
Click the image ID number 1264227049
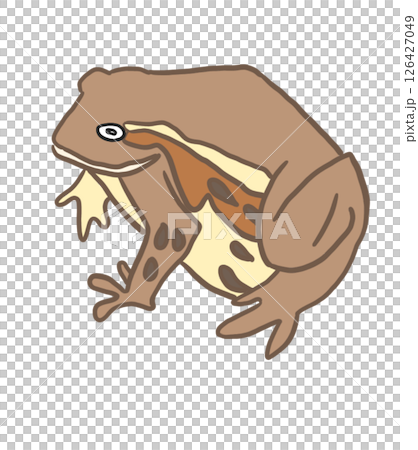[410, 48]
